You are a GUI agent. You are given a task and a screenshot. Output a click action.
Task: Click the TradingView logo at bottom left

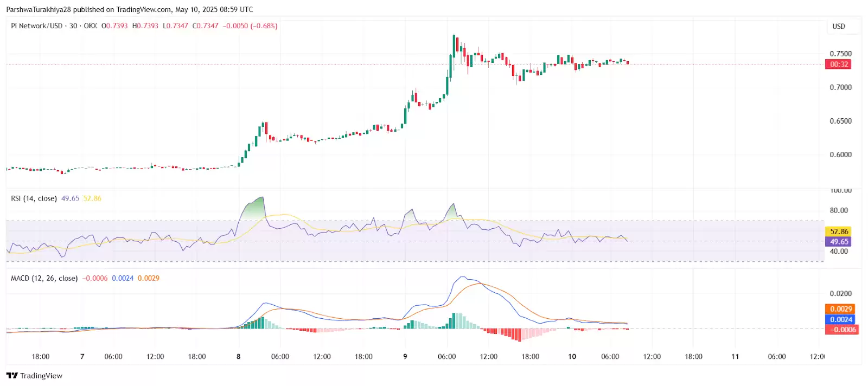point(34,376)
